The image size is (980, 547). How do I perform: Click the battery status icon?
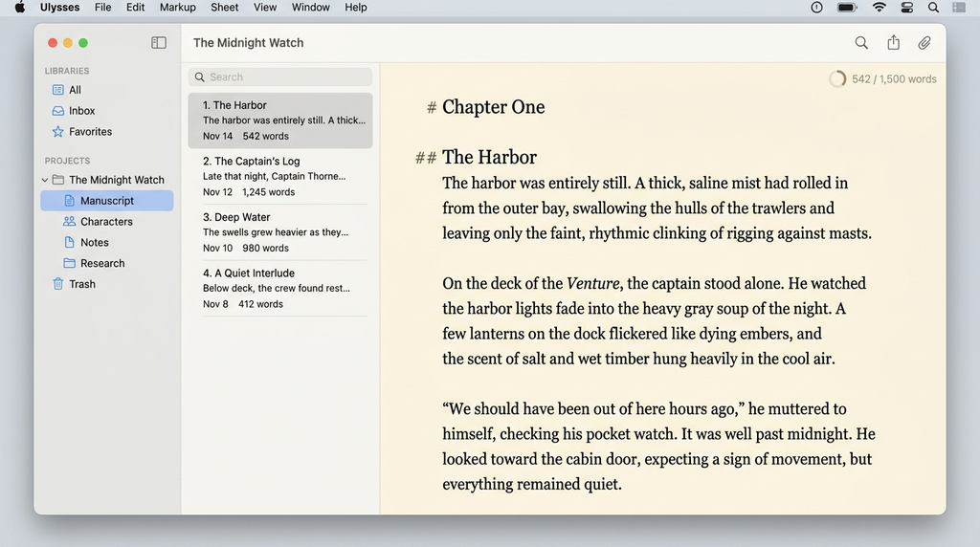click(848, 8)
